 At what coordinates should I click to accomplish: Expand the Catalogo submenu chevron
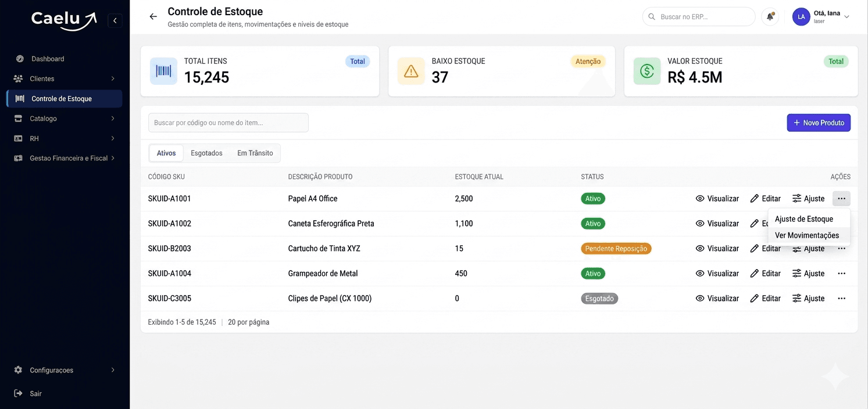click(113, 119)
